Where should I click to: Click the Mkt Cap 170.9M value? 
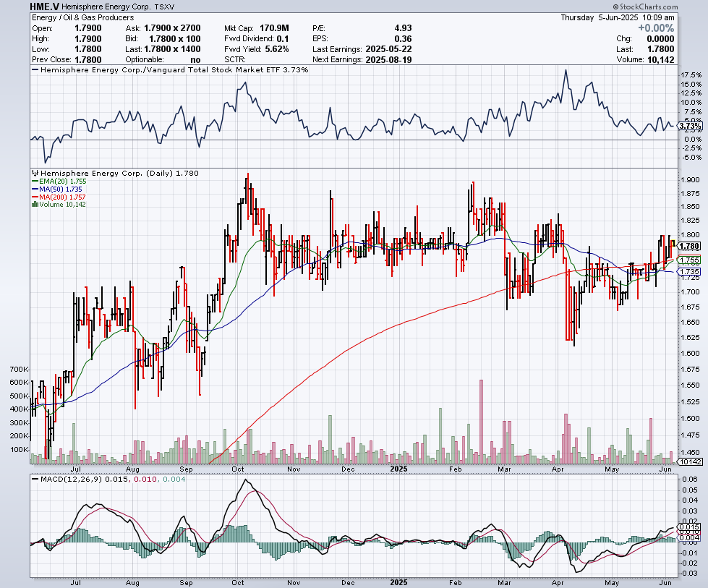[x=274, y=28]
